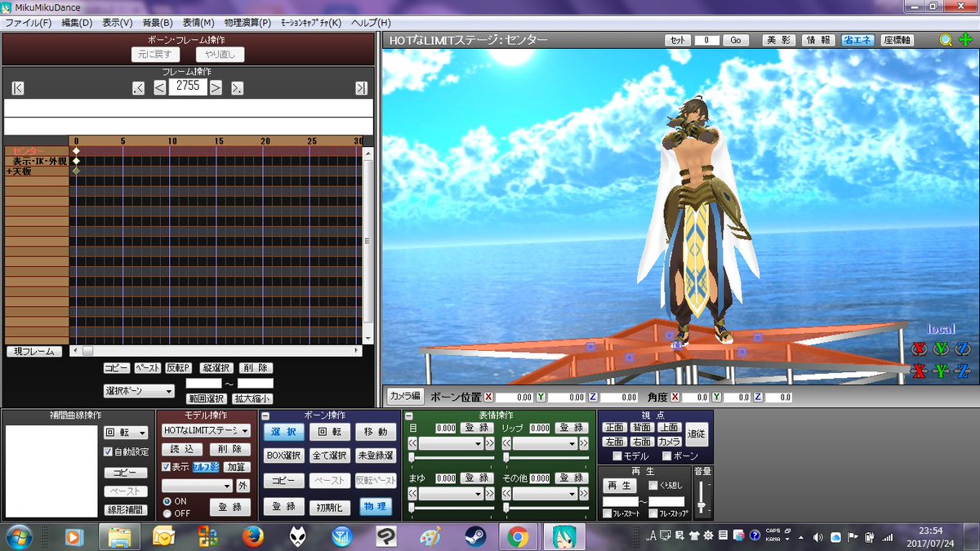The height and width of the screenshot is (551, 980).
Task: Click the red X local rotation axis icon
Action: pyautogui.click(x=919, y=349)
